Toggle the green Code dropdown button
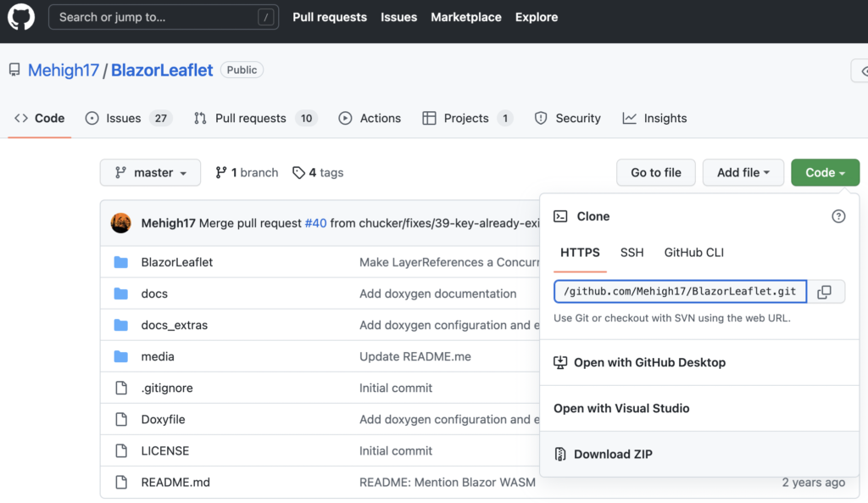The image size is (868, 503). coord(824,173)
